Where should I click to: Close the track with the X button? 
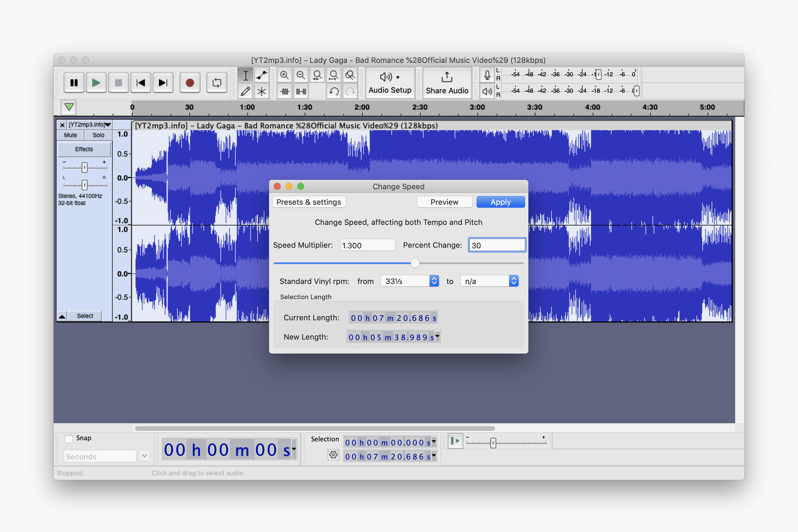62,125
